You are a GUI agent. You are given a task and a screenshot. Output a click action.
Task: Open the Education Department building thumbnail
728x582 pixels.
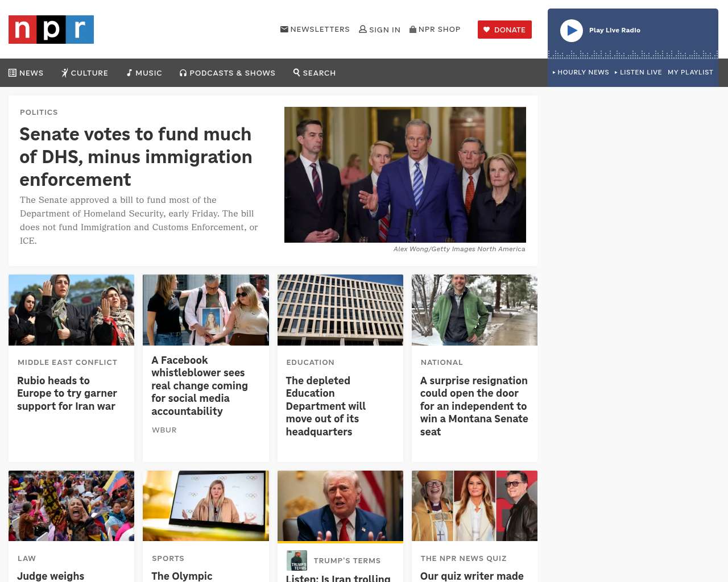click(340, 310)
